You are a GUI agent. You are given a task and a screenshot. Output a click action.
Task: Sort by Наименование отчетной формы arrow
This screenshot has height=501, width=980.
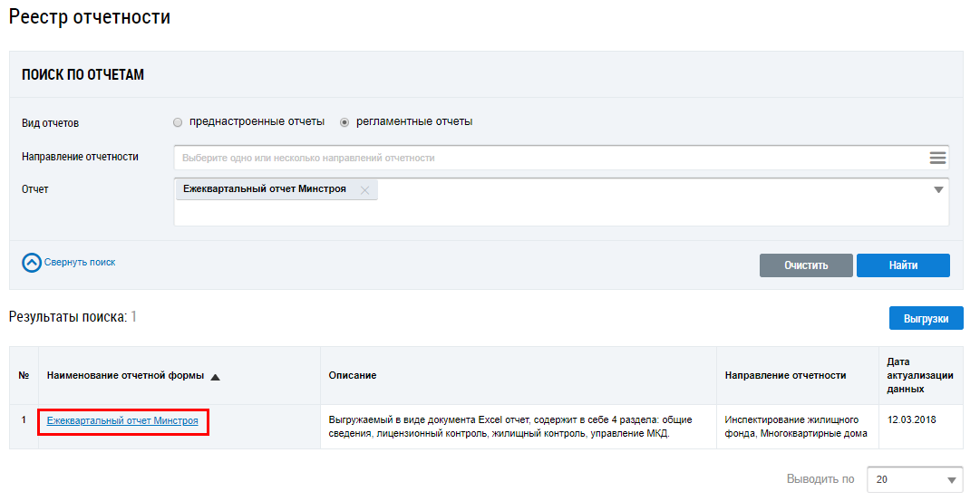215,377
